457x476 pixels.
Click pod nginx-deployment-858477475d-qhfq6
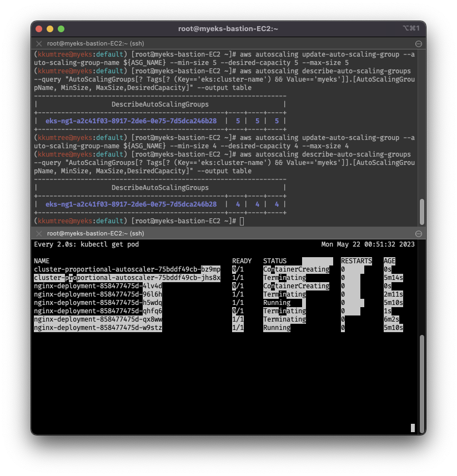point(98,311)
